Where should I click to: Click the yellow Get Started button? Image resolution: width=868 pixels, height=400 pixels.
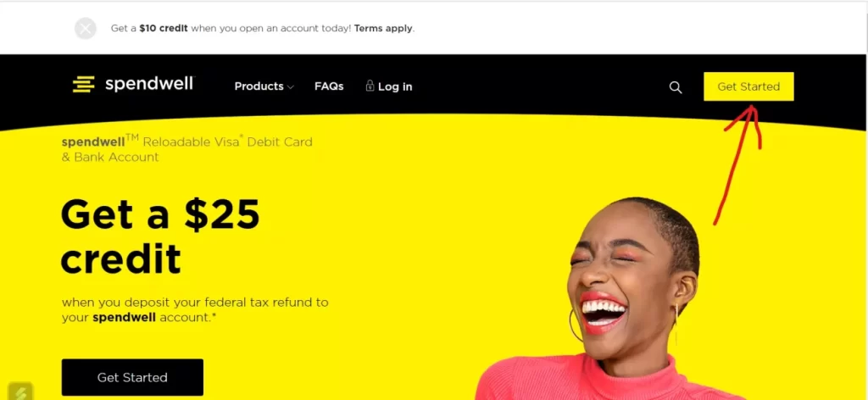coord(748,86)
